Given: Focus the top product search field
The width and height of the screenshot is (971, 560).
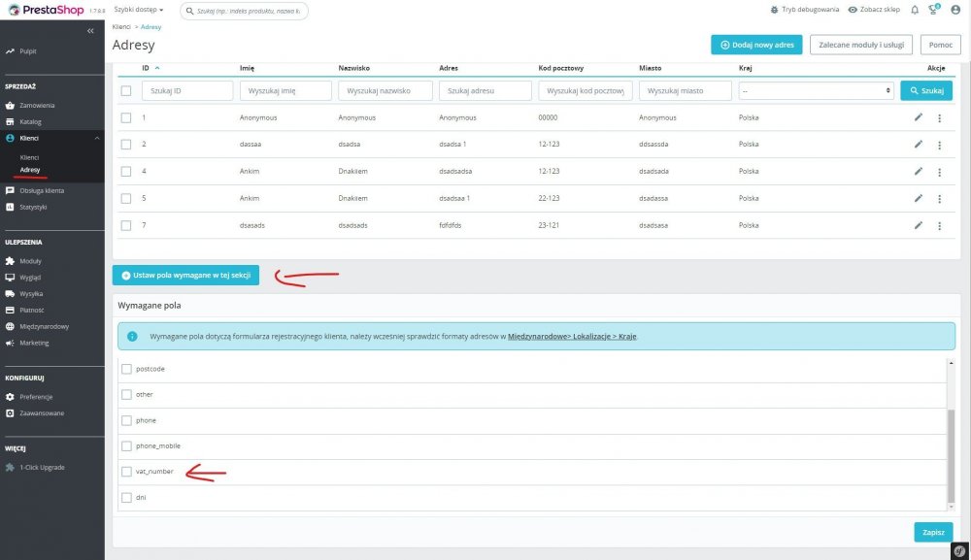Looking at the screenshot, I should [244, 11].
